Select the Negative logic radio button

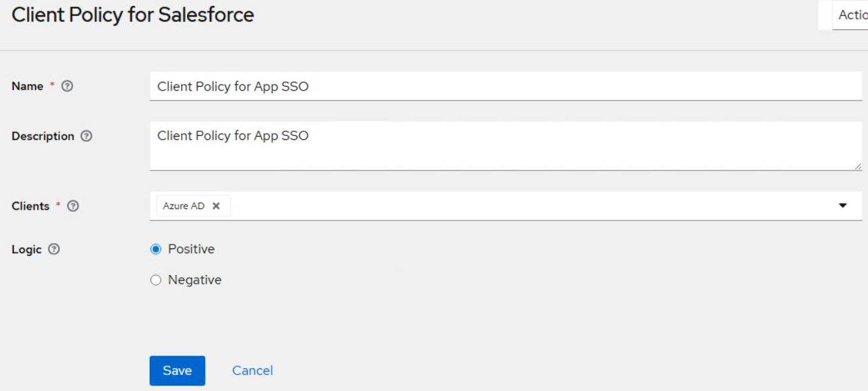click(156, 280)
